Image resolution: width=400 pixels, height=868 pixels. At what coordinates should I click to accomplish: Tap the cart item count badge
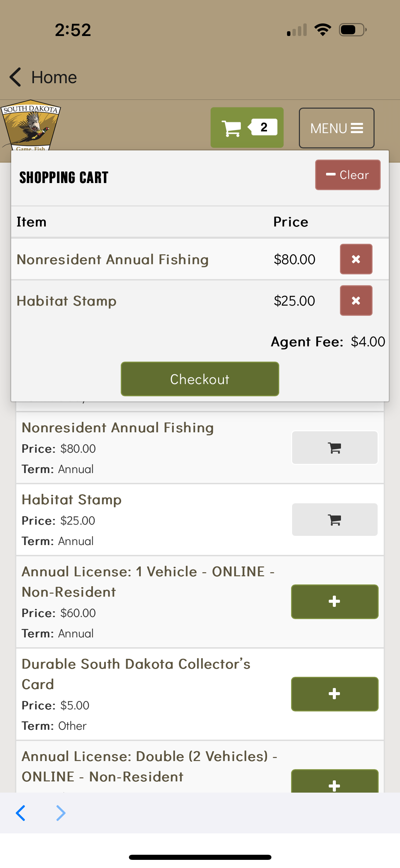[264, 127]
